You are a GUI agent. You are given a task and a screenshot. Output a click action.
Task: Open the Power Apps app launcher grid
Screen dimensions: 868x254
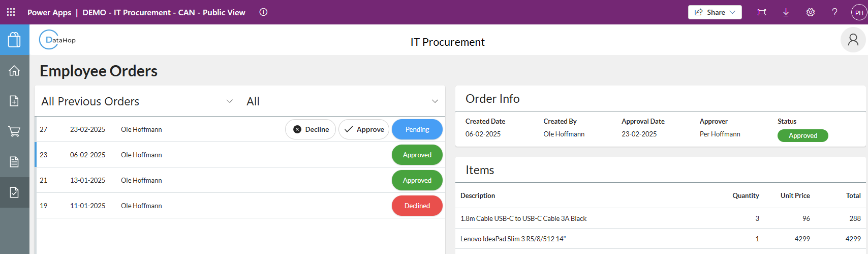coord(11,12)
